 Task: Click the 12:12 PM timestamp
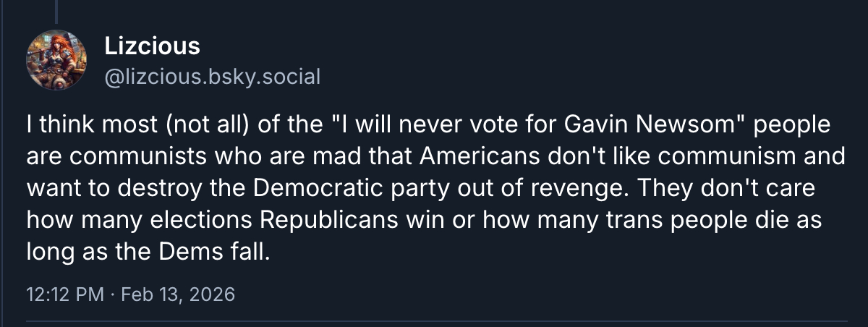(55, 295)
